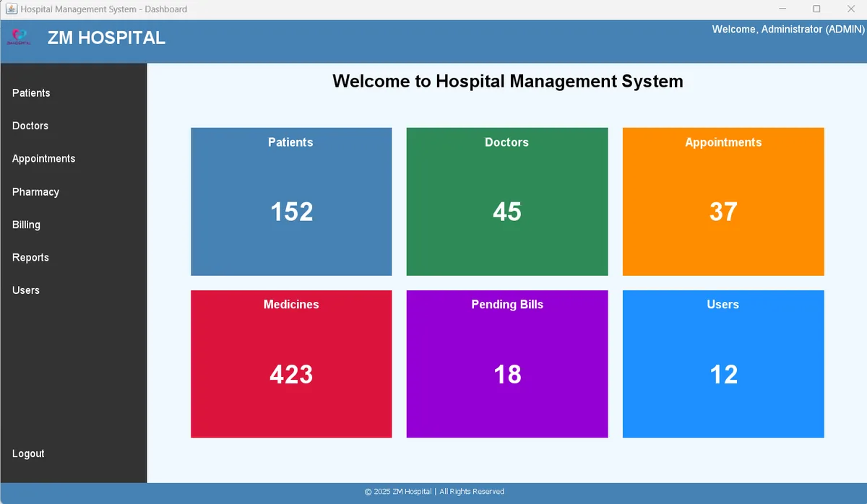Click the Welcome, Administrator (ADMIN) text
867x504 pixels.
pos(788,29)
